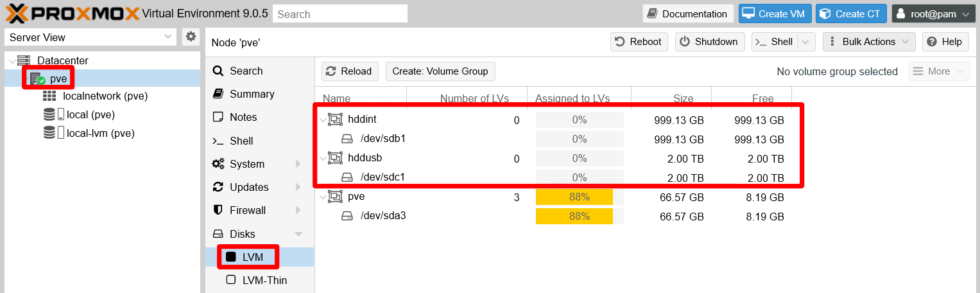Click the Create VM button
This screenshot has width=980, height=293.
pos(775,13)
